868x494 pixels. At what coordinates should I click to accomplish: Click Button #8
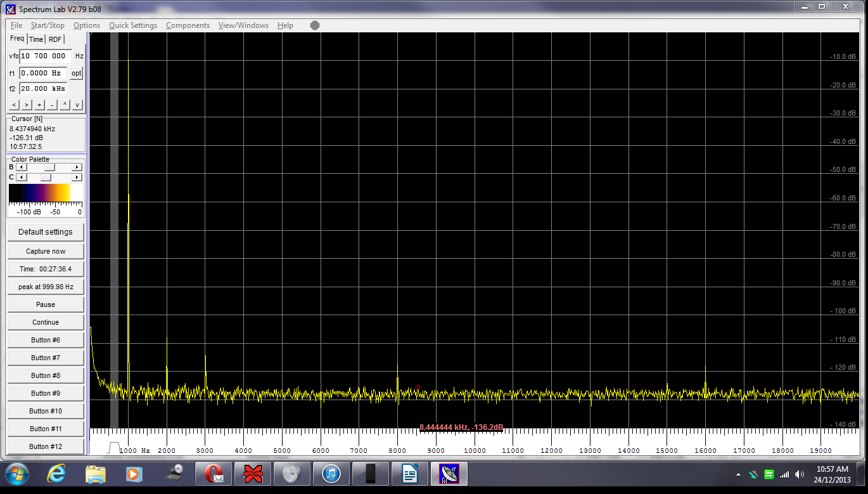(x=46, y=375)
